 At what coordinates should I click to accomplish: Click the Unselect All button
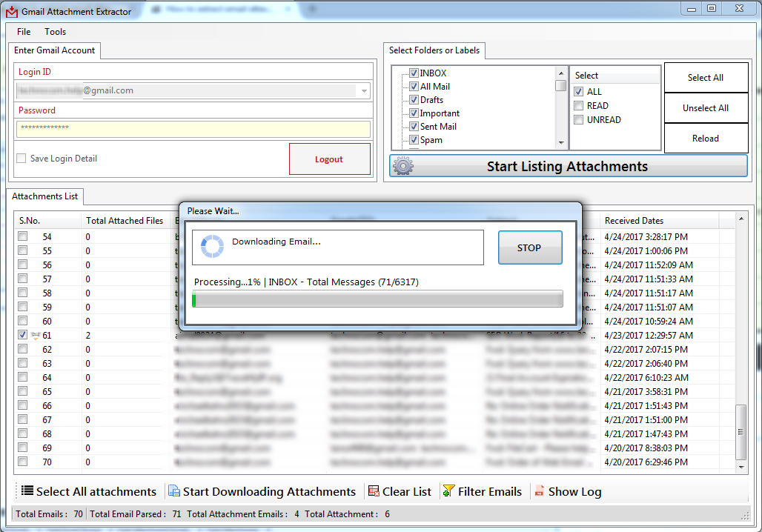click(x=706, y=108)
